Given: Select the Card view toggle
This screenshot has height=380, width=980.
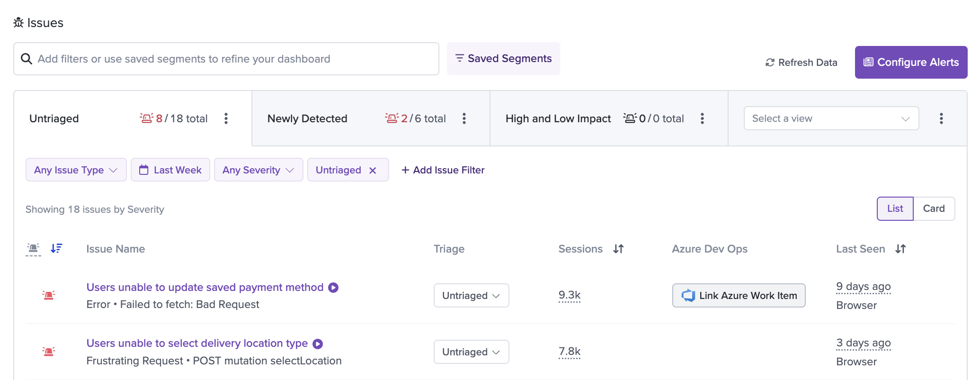Looking at the screenshot, I should tap(934, 208).
